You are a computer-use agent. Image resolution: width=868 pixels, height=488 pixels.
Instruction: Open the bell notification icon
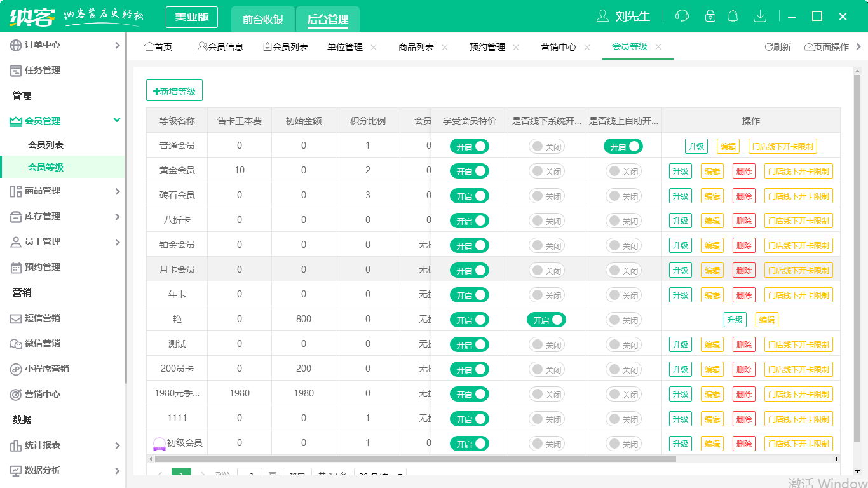[x=733, y=17]
